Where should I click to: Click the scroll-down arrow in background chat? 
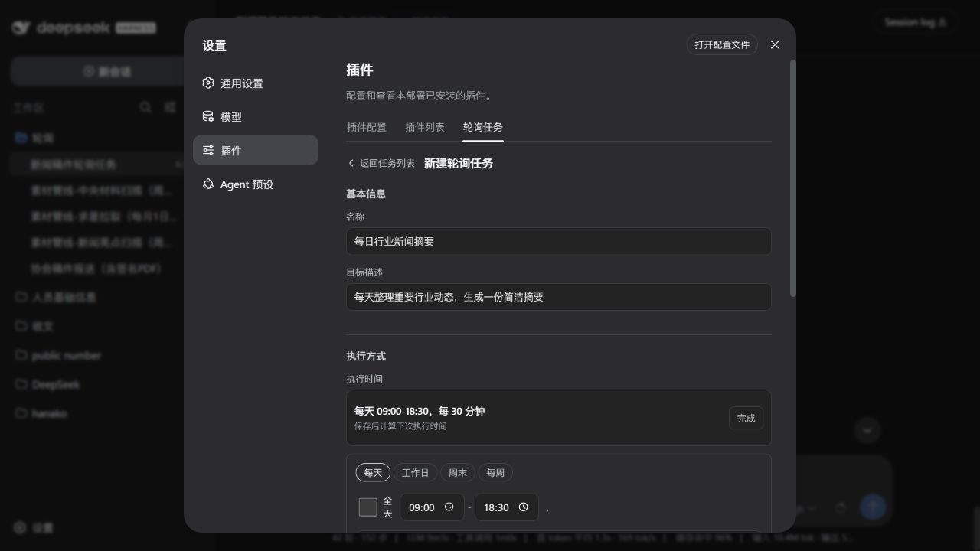click(x=867, y=431)
